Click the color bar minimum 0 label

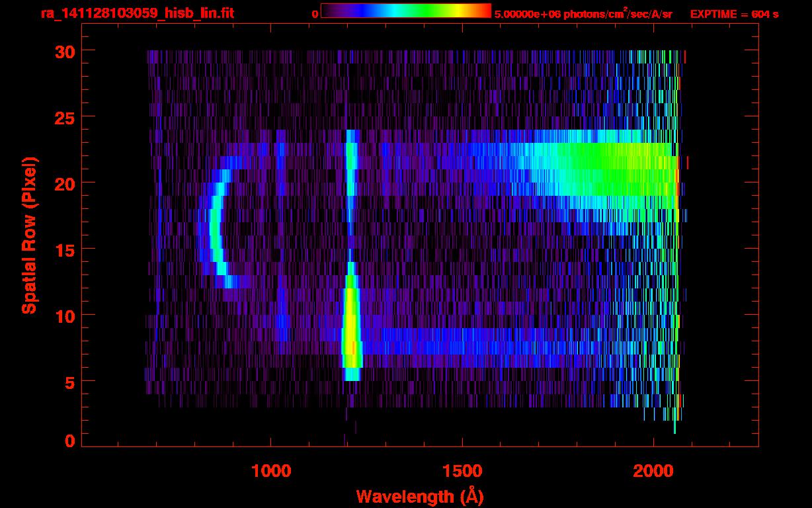[315, 14]
